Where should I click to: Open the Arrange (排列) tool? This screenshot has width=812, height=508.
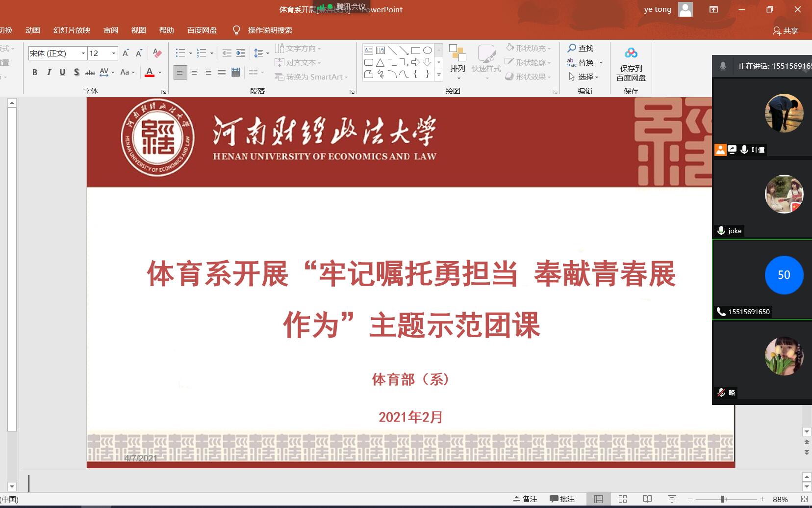457,61
